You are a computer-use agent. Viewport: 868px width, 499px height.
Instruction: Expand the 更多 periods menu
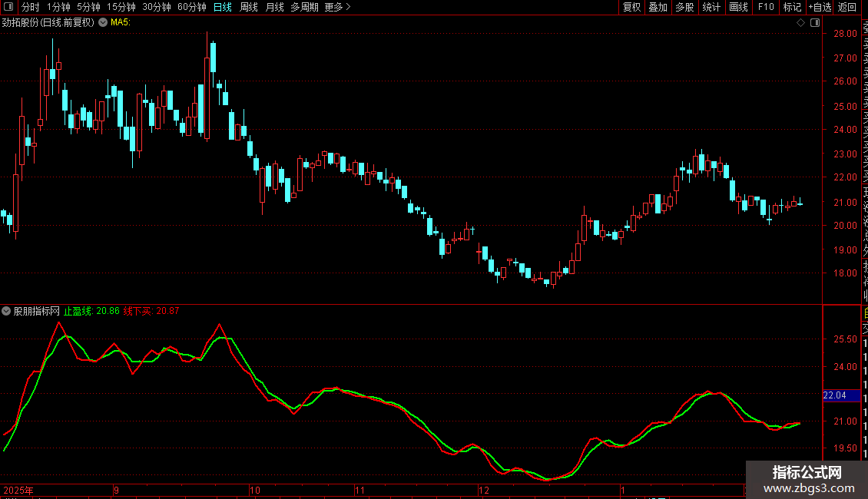pos(337,7)
